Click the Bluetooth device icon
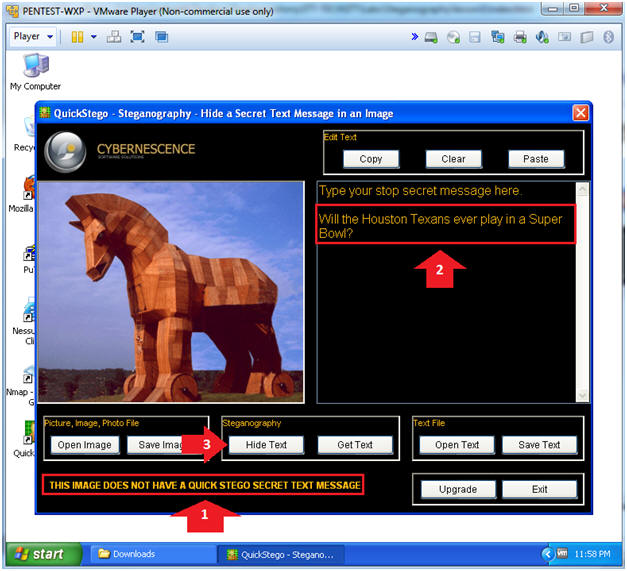 tap(608, 37)
